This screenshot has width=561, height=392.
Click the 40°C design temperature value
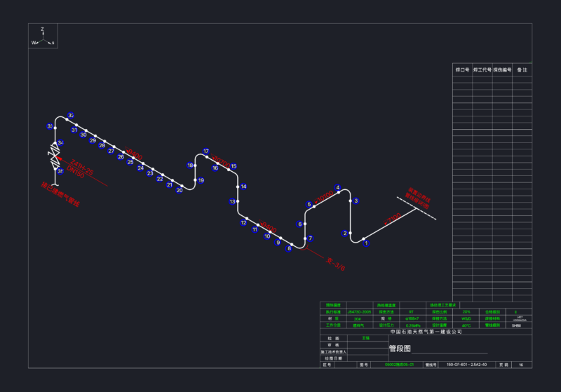(466, 325)
